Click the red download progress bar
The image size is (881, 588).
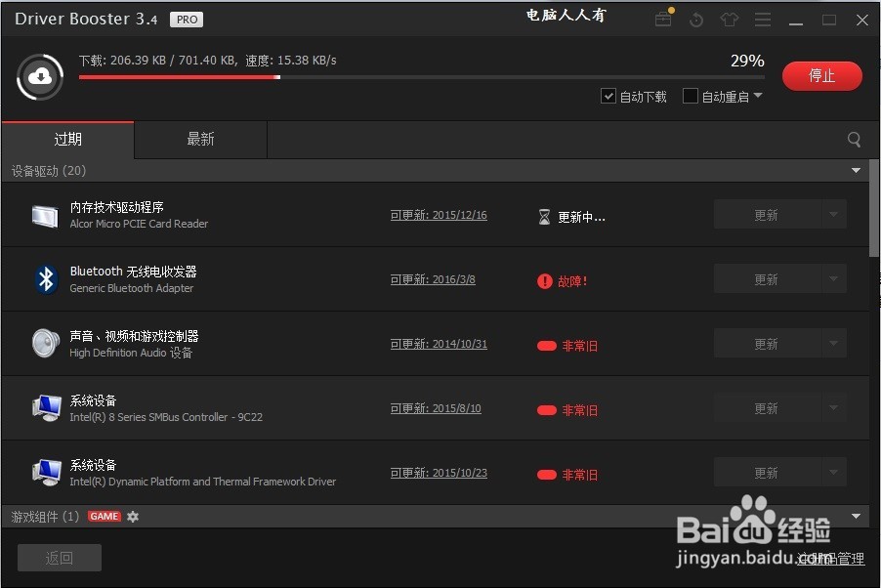[180, 77]
